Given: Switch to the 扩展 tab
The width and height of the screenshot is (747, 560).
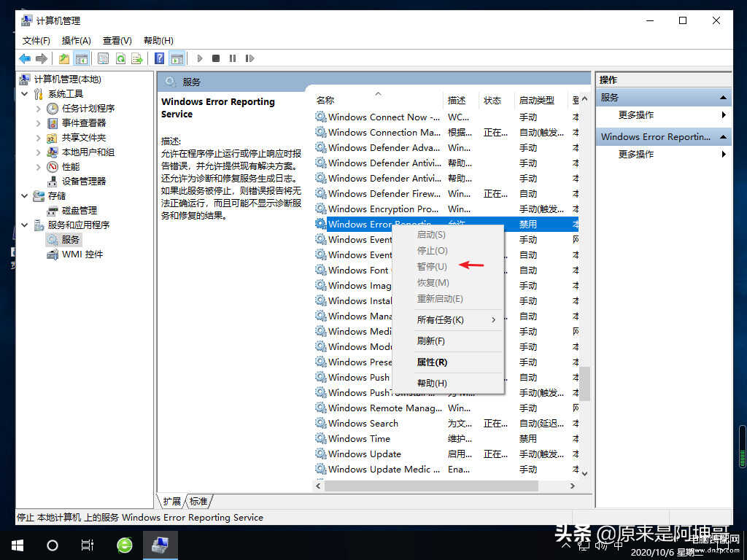Looking at the screenshot, I should click(171, 502).
